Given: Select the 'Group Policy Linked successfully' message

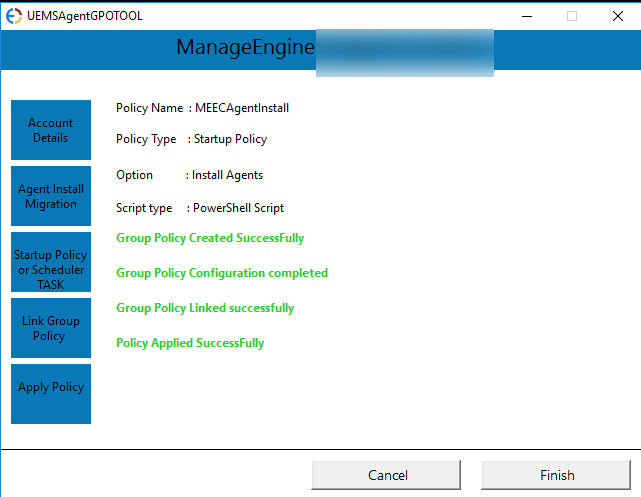Looking at the screenshot, I should 205,308.
